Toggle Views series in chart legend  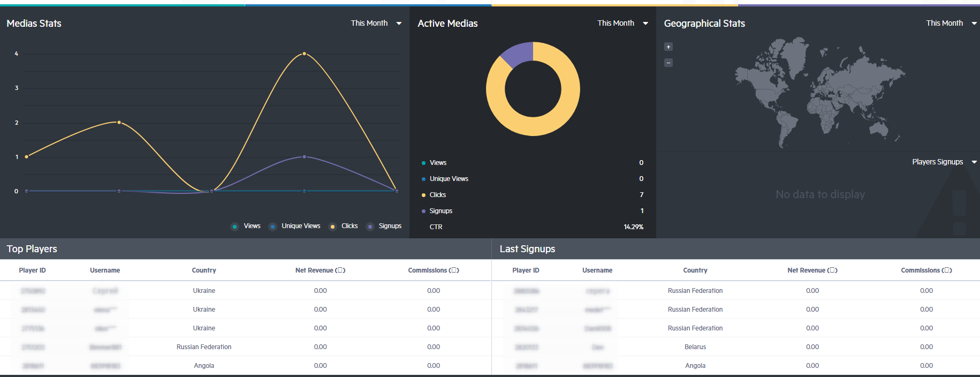(246, 226)
